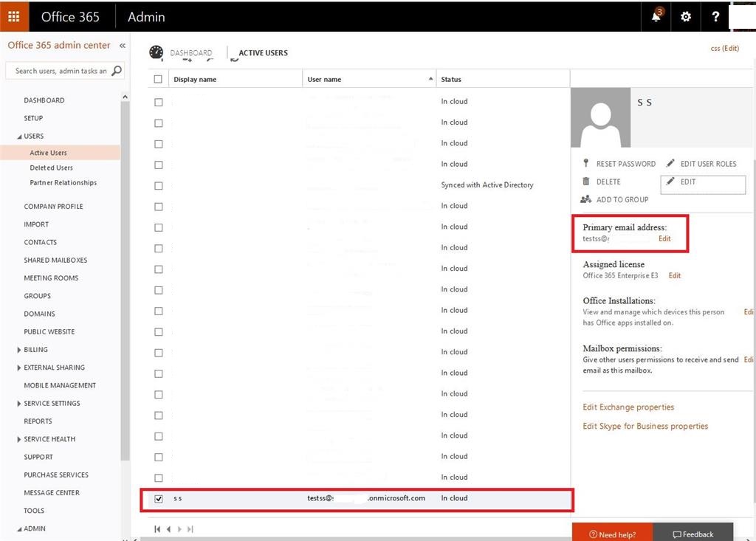Click DELETE user action
The image size is (756, 541).
point(608,182)
